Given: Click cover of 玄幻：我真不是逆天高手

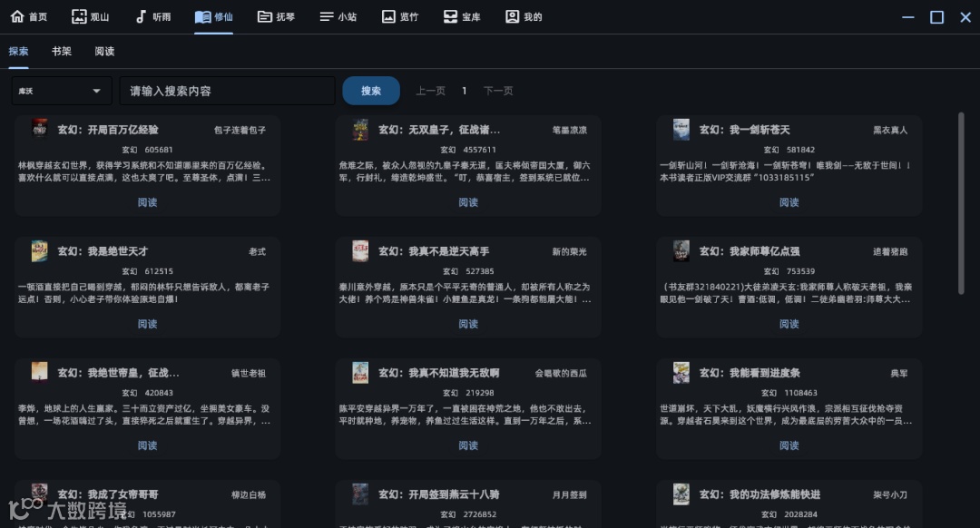Looking at the screenshot, I should (x=360, y=250).
